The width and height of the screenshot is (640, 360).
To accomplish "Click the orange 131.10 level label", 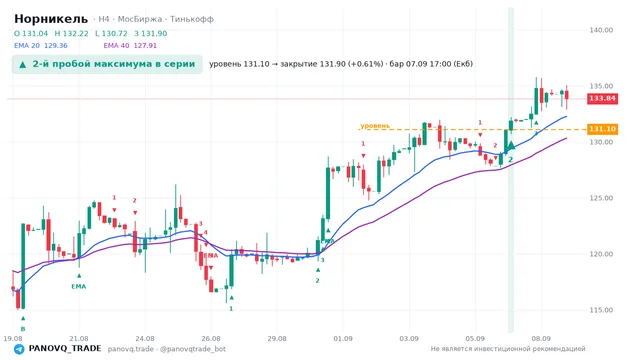I will [x=602, y=129].
